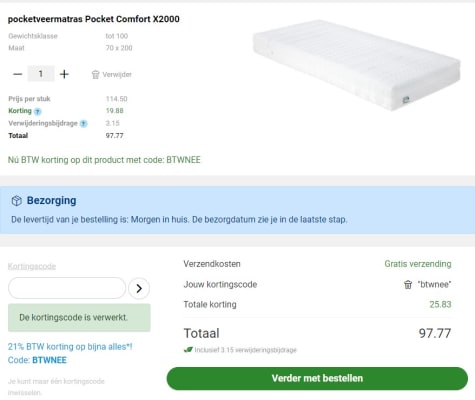Click the mattress product image
This screenshot has height=400, width=475.
point(357,65)
